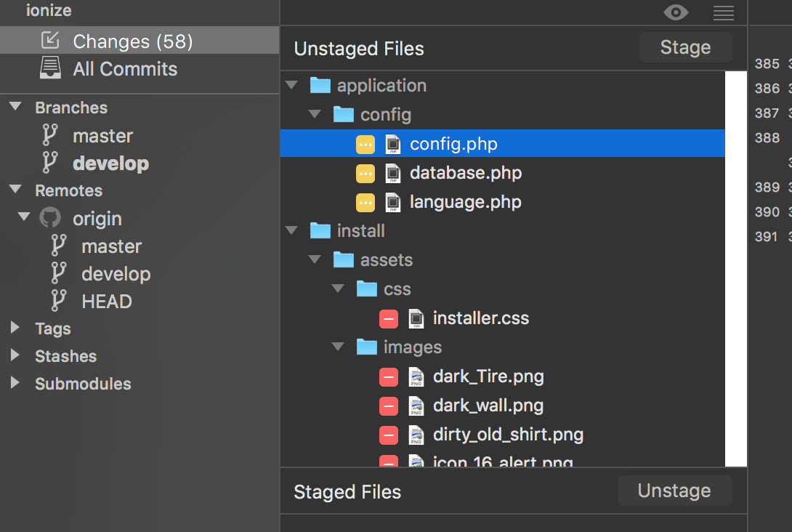This screenshot has width=792, height=532.
Task: Toggle the eye preview icon
Action: click(676, 12)
